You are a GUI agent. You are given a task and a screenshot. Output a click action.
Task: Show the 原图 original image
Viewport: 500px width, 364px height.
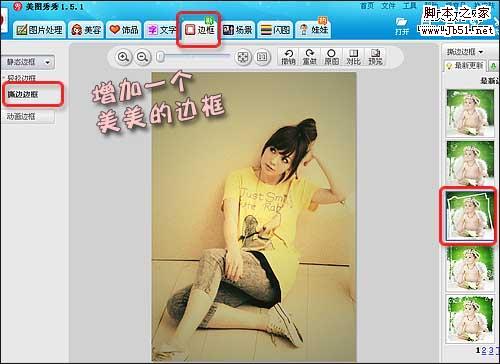click(331, 57)
